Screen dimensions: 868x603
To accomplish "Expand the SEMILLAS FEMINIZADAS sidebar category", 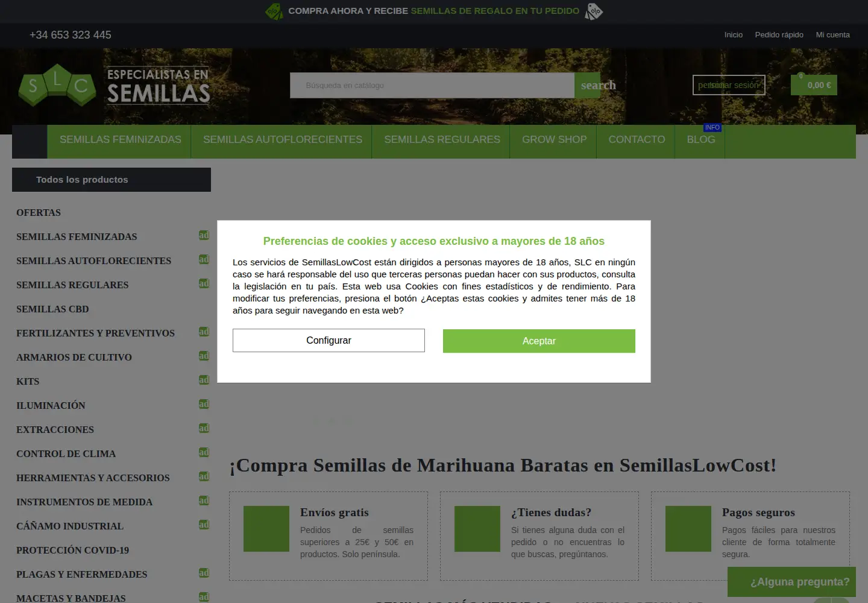I will pos(204,235).
